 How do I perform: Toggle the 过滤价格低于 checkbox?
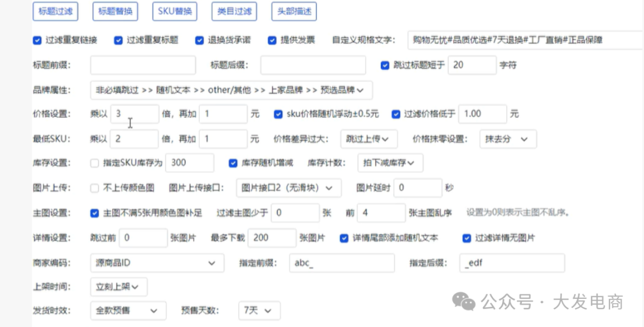coord(396,114)
